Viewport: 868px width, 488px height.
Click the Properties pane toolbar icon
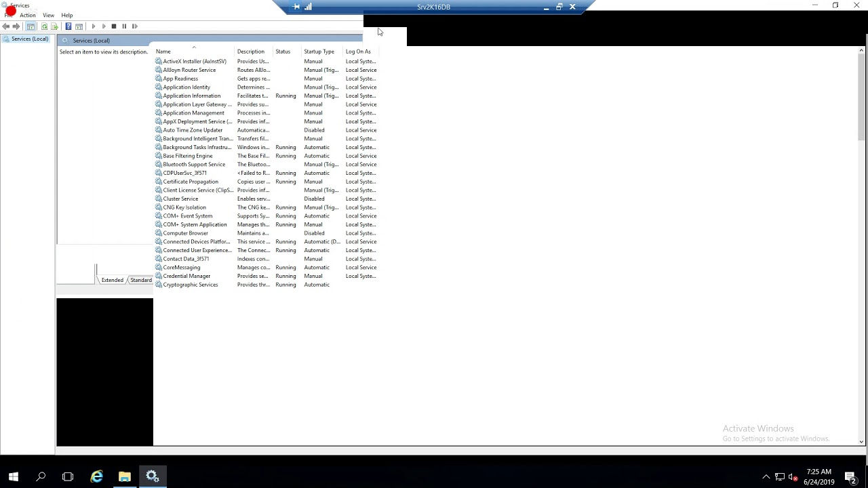point(79,26)
